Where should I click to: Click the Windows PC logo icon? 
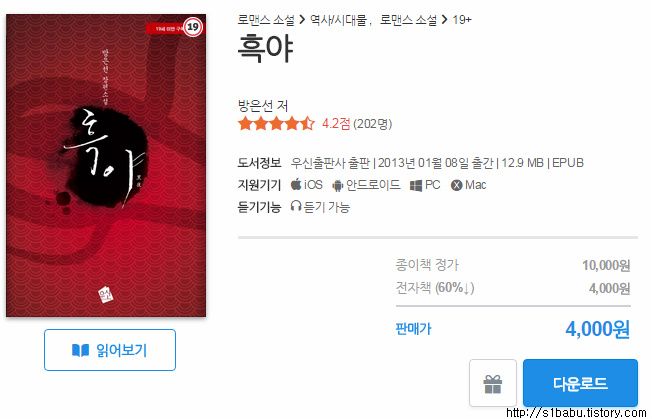(x=415, y=185)
